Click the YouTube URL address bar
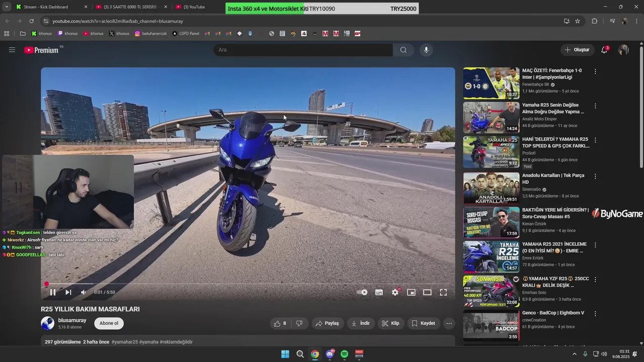This screenshot has height=362, width=644. pos(302,21)
